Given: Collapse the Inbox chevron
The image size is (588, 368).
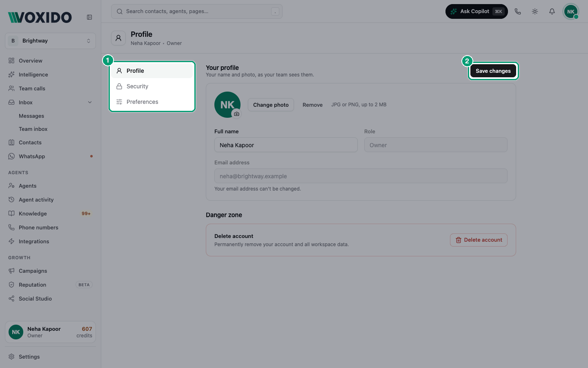Looking at the screenshot, I should click(90, 102).
